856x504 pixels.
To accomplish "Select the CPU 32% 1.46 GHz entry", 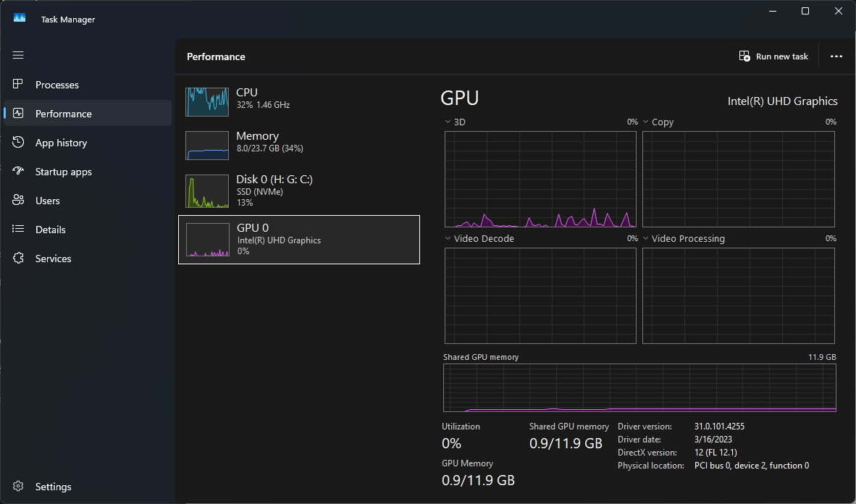I will (x=299, y=101).
